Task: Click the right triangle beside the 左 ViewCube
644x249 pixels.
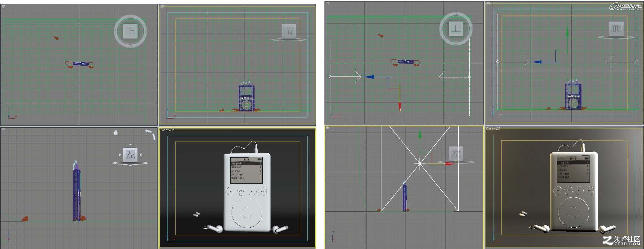Action: (x=141, y=155)
